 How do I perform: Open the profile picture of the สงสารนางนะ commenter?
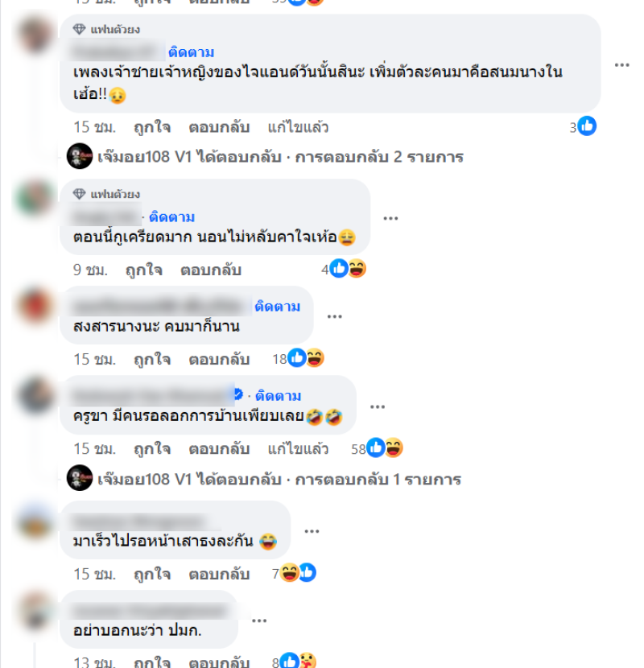[x=36, y=306]
